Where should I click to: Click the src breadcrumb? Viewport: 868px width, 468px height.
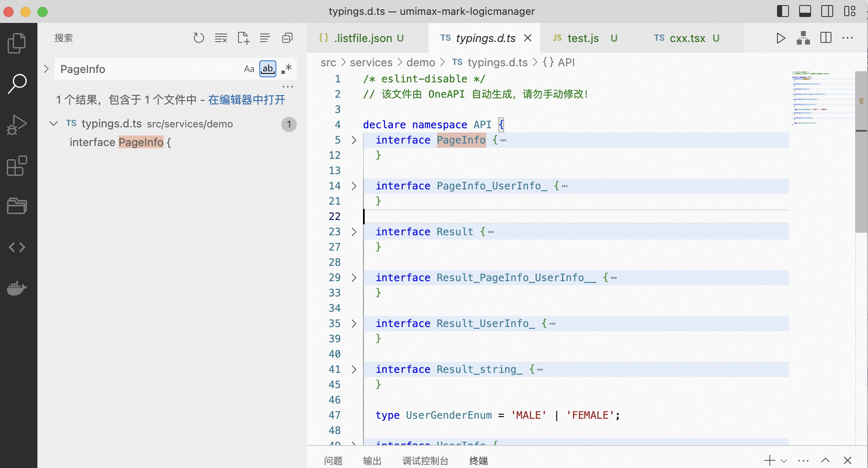(x=328, y=62)
